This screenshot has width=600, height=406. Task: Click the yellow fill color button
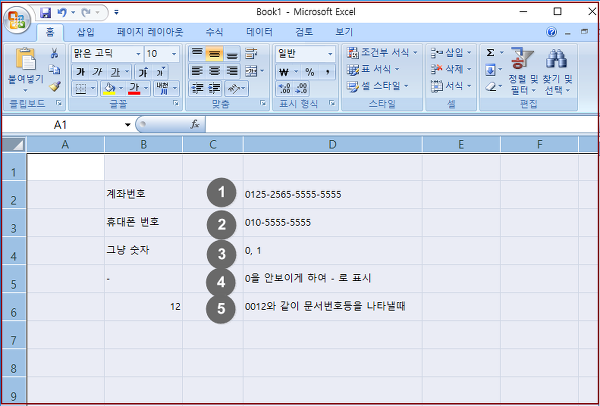[109, 89]
